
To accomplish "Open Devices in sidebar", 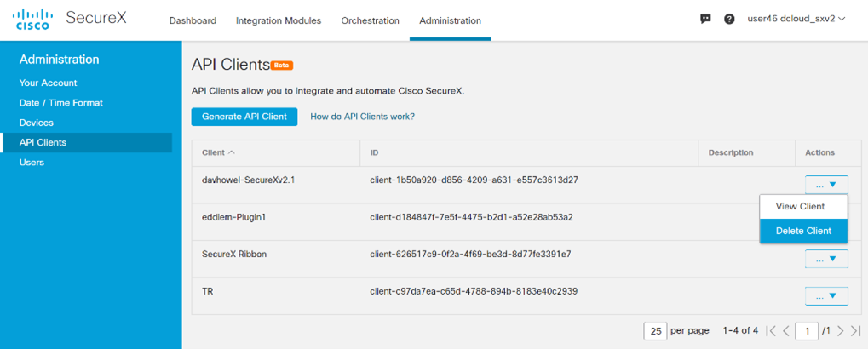I will coord(36,123).
